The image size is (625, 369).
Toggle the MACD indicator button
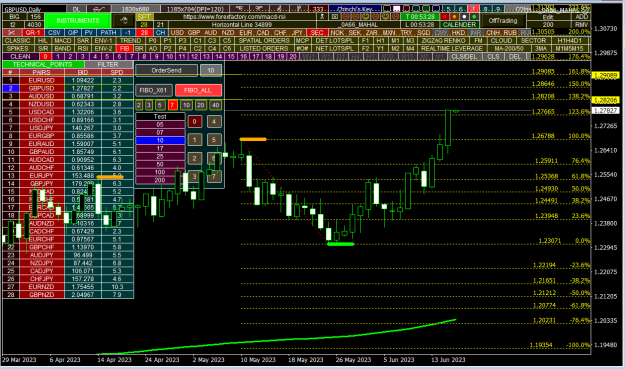point(63,41)
